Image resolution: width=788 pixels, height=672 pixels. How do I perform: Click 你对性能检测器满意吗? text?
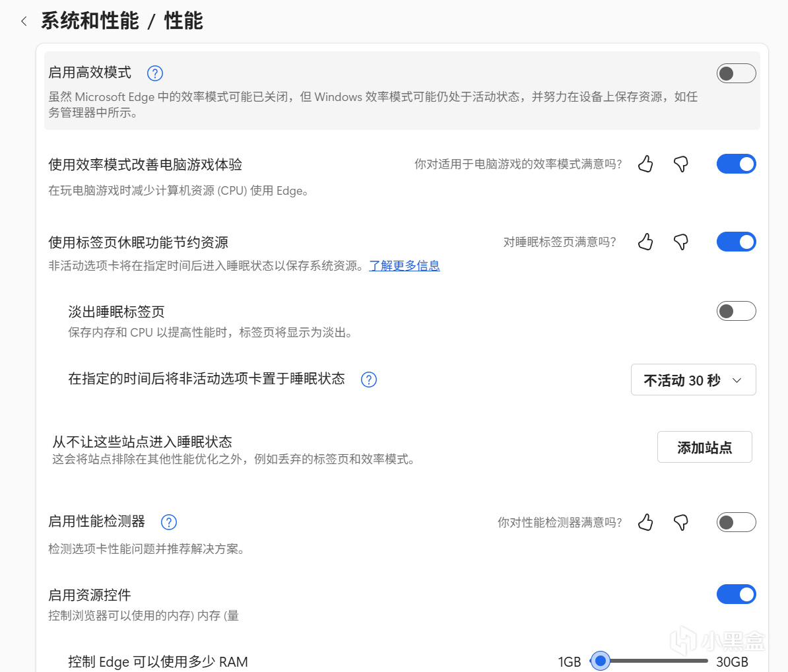[x=560, y=523]
